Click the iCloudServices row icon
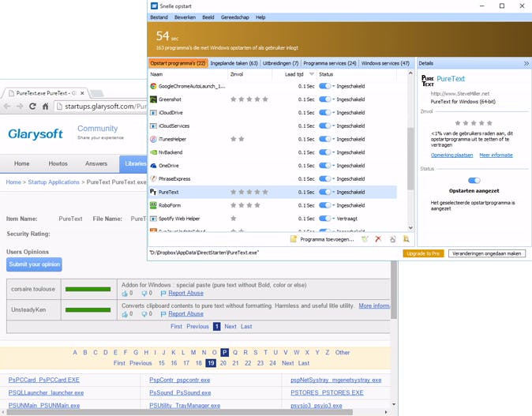Image resolution: width=532 pixels, height=416 pixels. pos(153,126)
